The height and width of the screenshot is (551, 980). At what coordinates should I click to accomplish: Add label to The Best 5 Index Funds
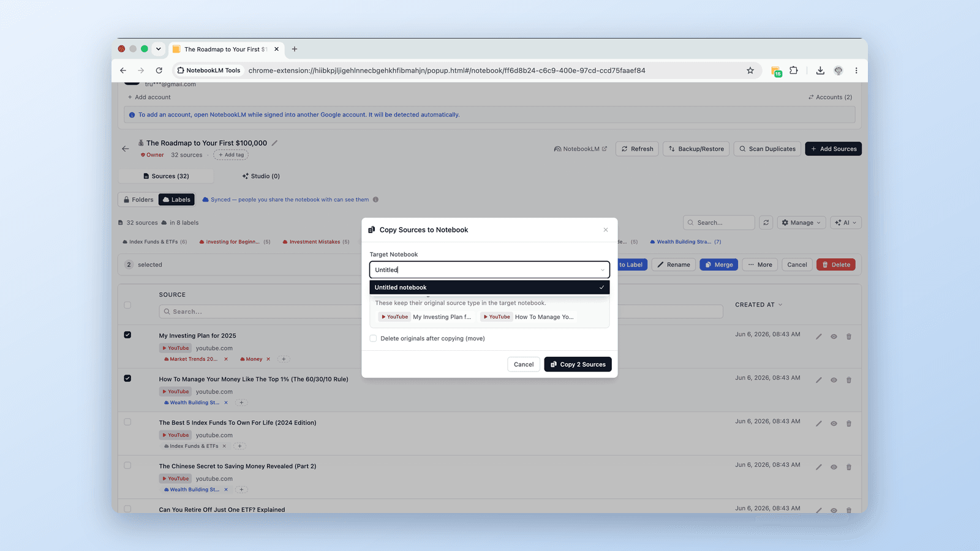tap(240, 446)
